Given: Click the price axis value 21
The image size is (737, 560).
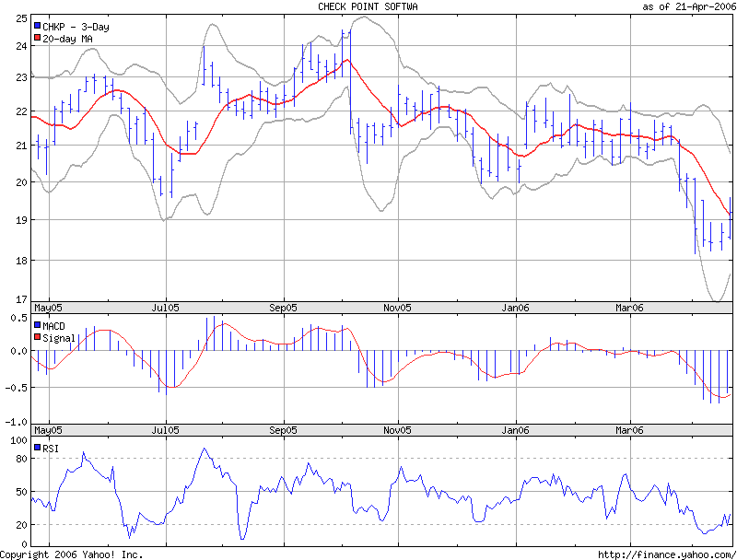Looking at the screenshot, I should point(21,146).
